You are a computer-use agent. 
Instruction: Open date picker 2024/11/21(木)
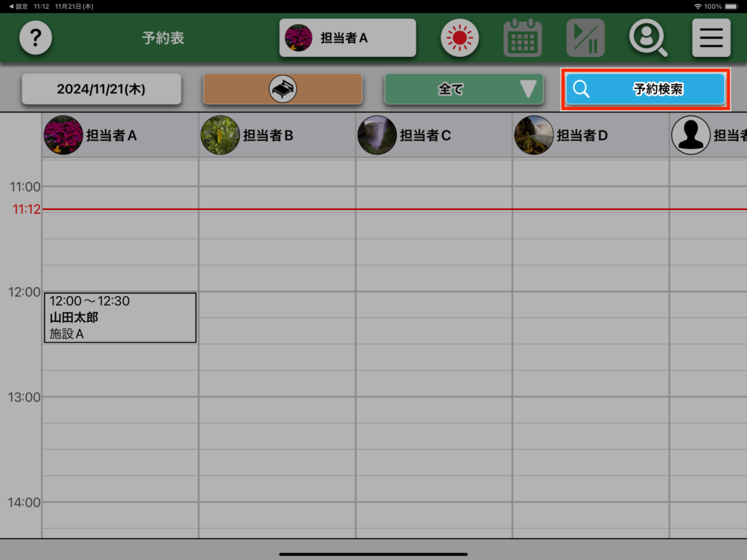[101, 89]
